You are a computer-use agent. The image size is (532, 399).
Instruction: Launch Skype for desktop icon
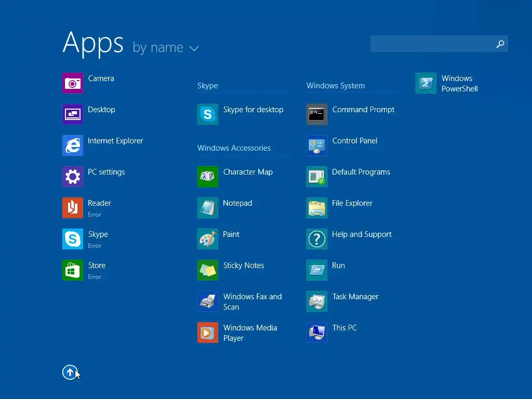pos(208,114)
